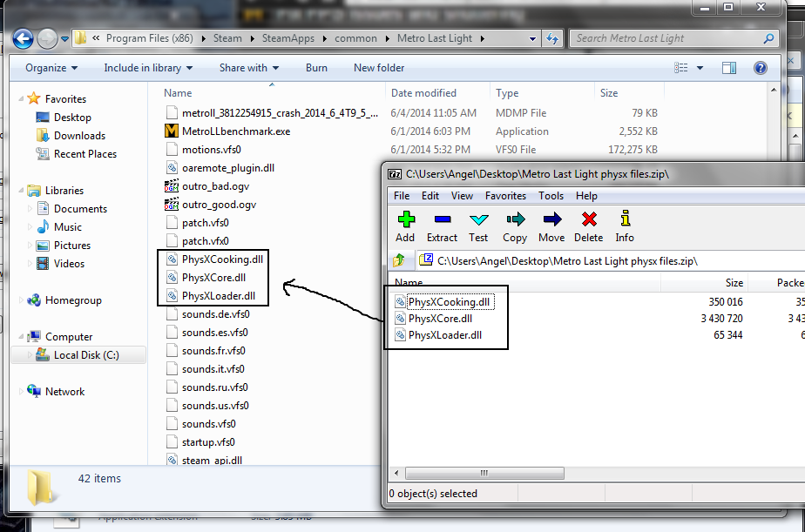Image resolution: width=805 pixels, height=532 pixels.
Task: Open Explorer Help button
Action: click(761, 68)
